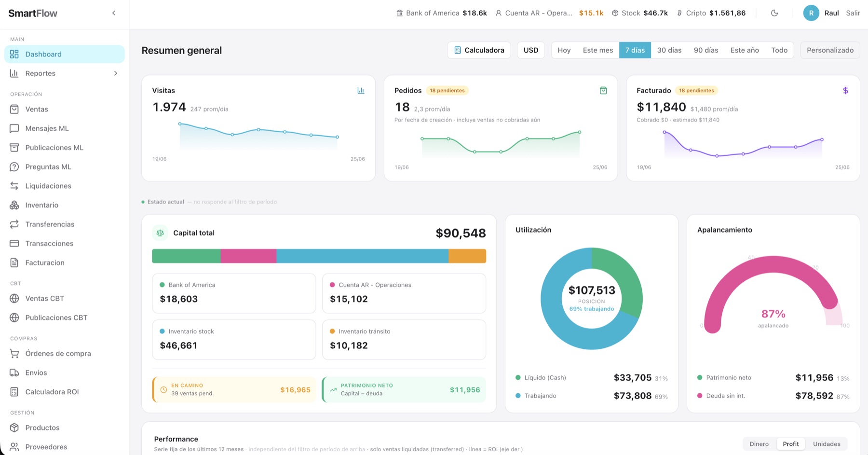The height and width of the screenshot is (455, 868).
Task: Switch Performance view to Unidades
Action: coord(827,444)
